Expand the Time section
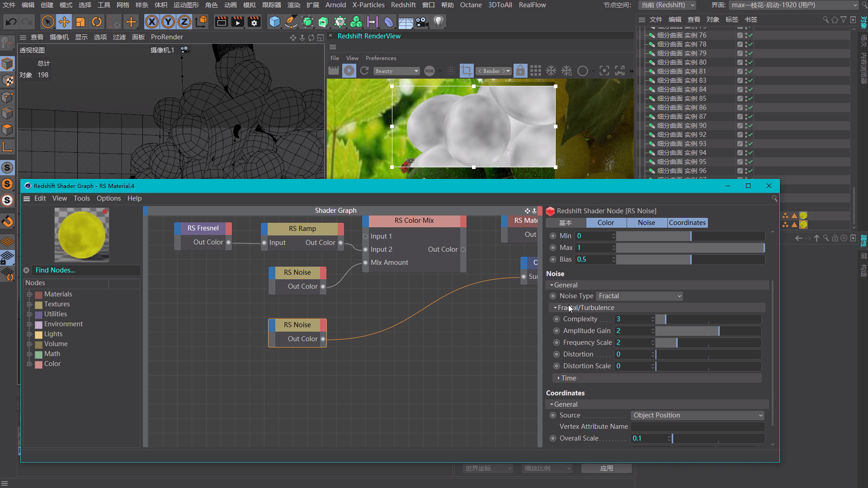This screenshot has height=488, width=868. [x=559, y=378]
